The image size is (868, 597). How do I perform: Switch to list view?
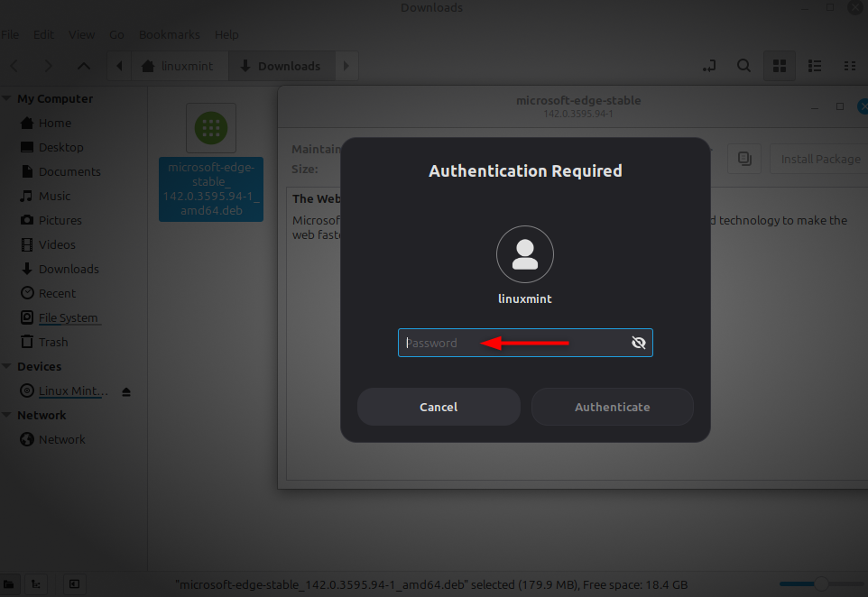click(815, 65)
